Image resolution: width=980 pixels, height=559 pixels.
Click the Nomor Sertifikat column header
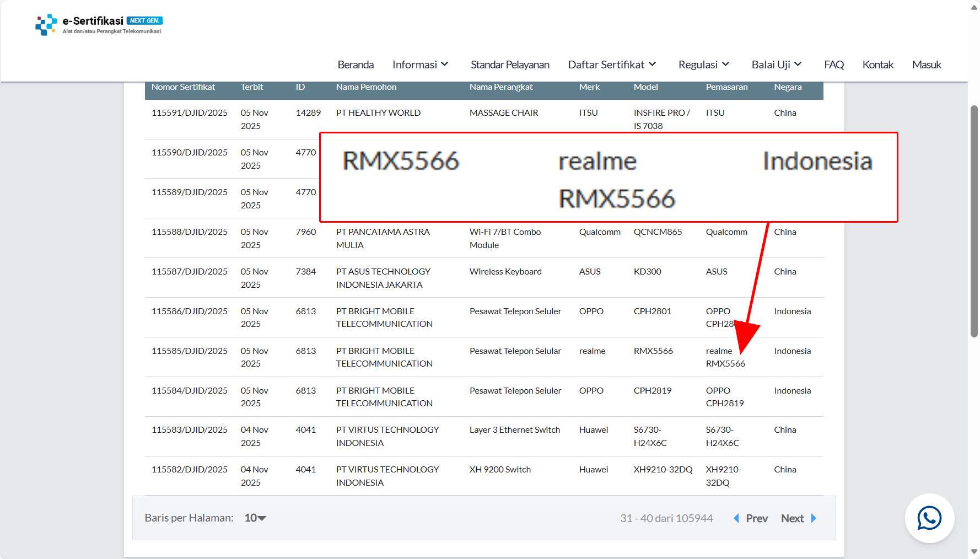tap(183, 87)
